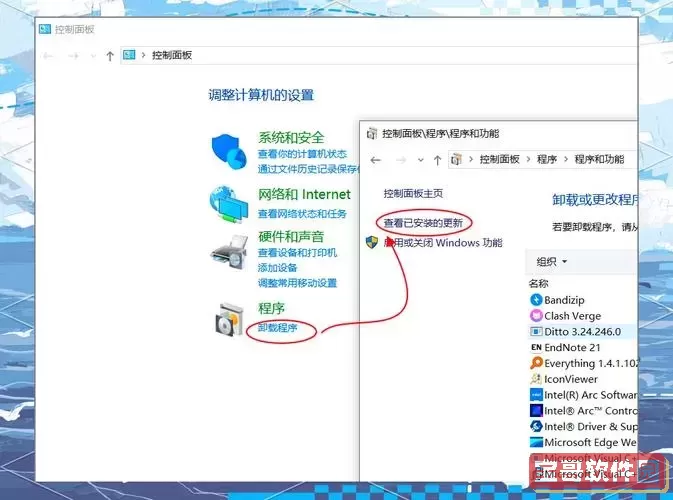This screenshot has width=673, height=500.
Task: Select Intel Arc Control icon
Action: coord(536,411)
